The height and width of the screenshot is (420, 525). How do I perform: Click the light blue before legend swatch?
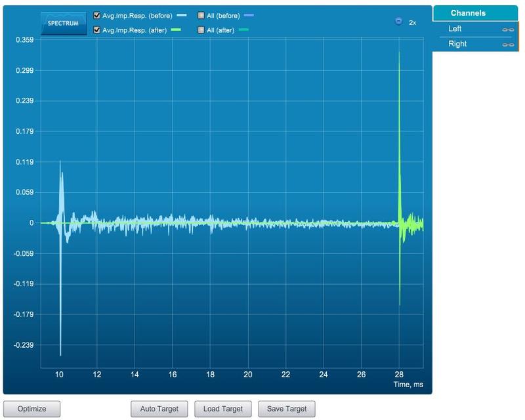click(182, 15)
